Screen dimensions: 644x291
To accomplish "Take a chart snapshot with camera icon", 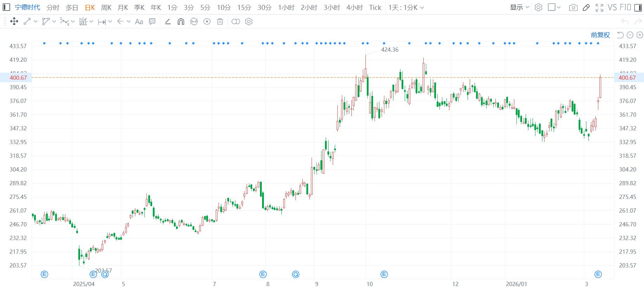I will click(573, 7).
